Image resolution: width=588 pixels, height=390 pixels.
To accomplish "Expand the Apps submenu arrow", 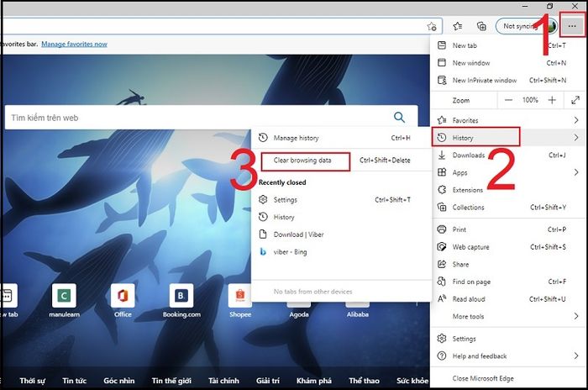I will coord(576,172).
